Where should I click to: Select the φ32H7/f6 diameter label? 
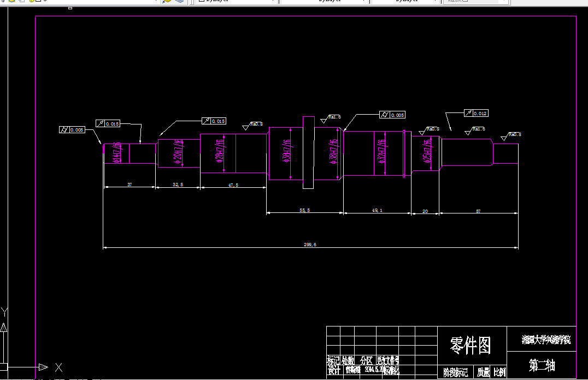[382, 151]
